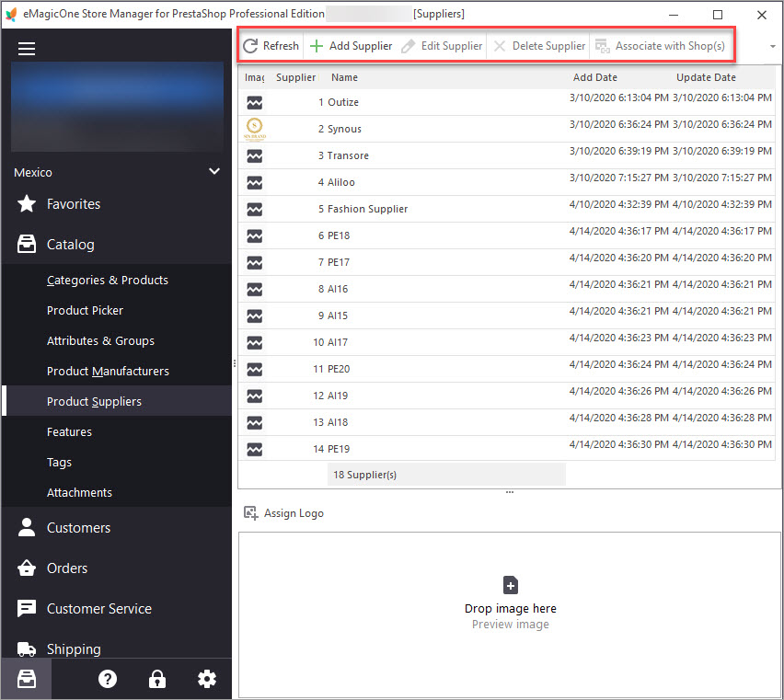Expand the Mexico shop dropdown
The width and height of the screenshot is (784, 700).
(x=214, y=171)
